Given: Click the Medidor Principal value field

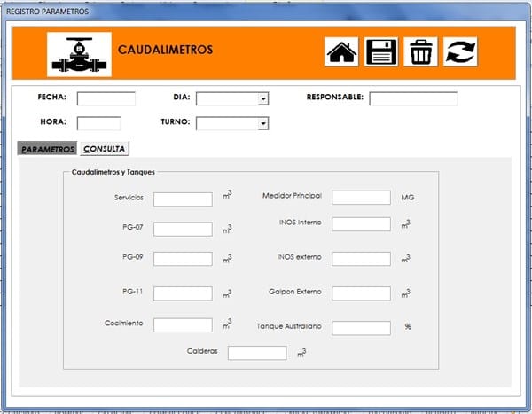Looking at the screenshot, I should (x=362, y=198).
